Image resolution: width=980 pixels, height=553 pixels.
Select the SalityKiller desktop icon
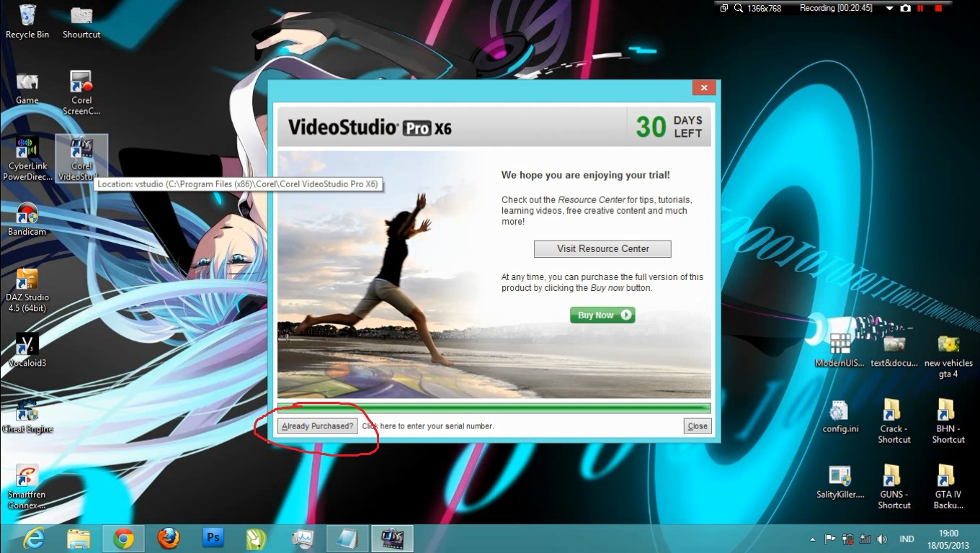coord(840,482)
